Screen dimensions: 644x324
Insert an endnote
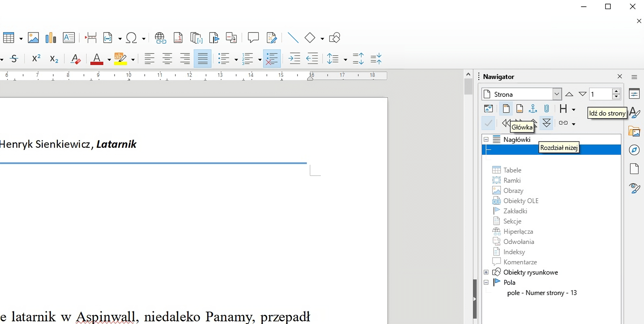click(196, 38)
